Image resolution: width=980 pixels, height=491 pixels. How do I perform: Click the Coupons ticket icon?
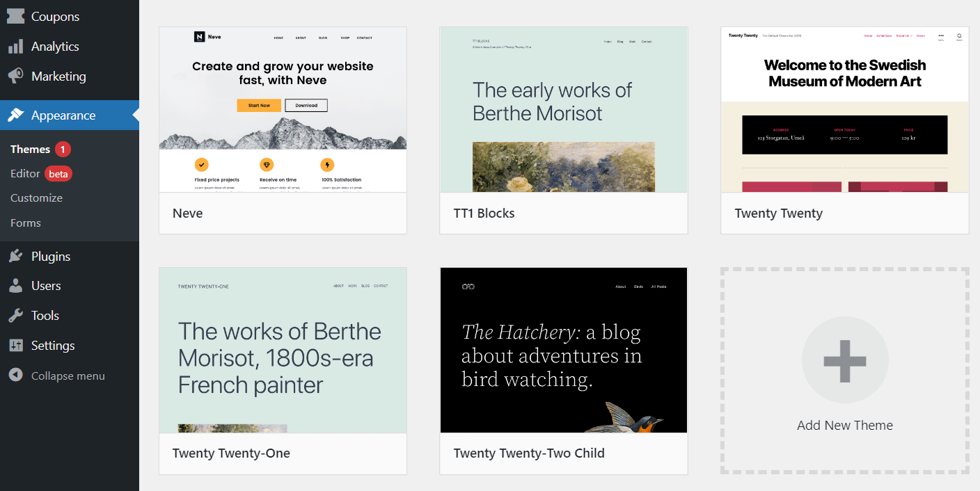15,17
